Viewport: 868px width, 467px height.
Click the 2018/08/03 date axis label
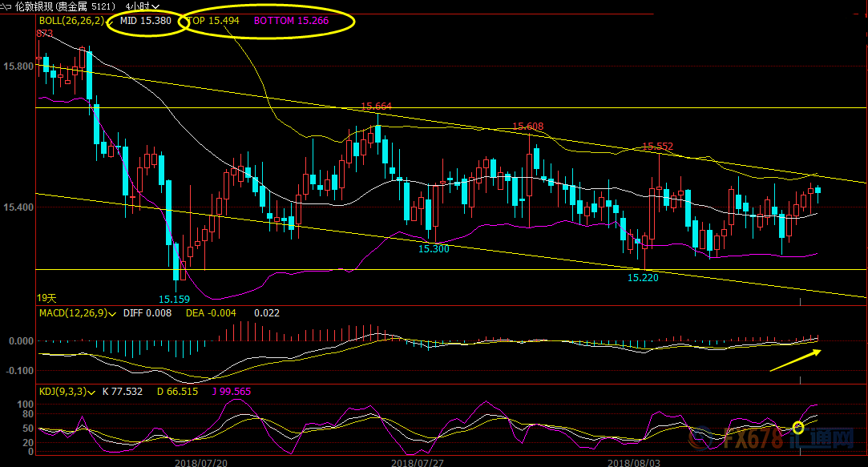pyautogui.click(x=634, y=462)
